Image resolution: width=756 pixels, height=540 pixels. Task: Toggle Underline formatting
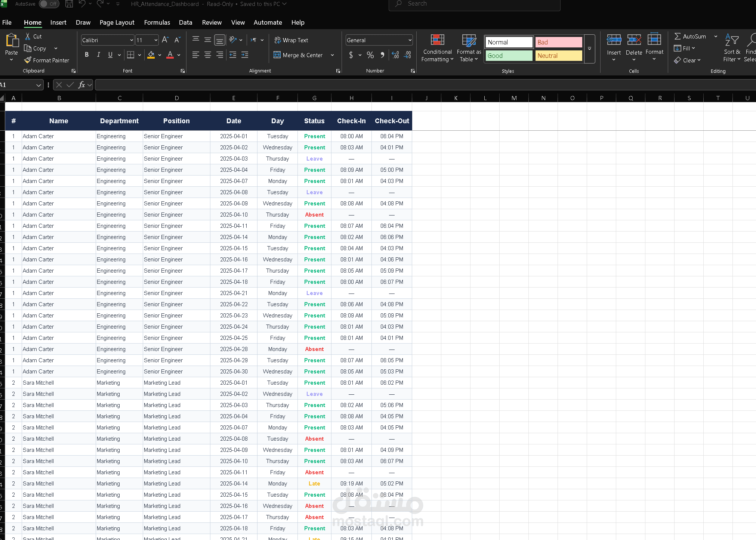pyautogui.click(x=110, y=55)
